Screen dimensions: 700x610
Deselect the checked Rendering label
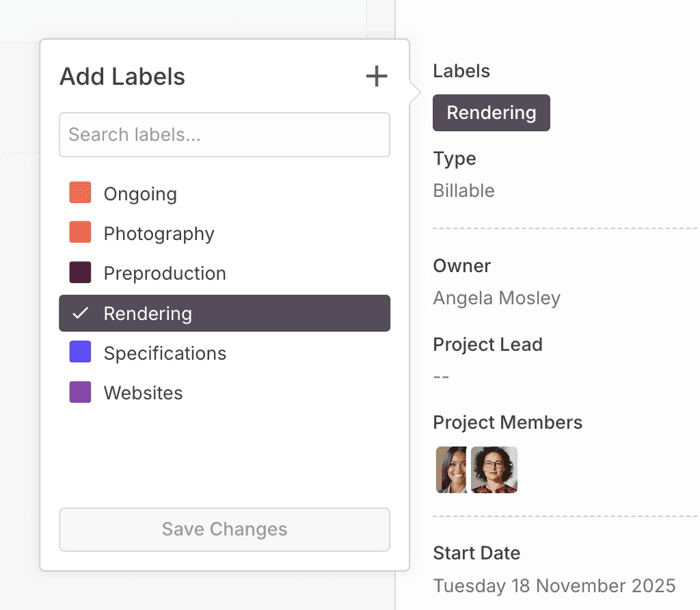[x=148, y=314]
